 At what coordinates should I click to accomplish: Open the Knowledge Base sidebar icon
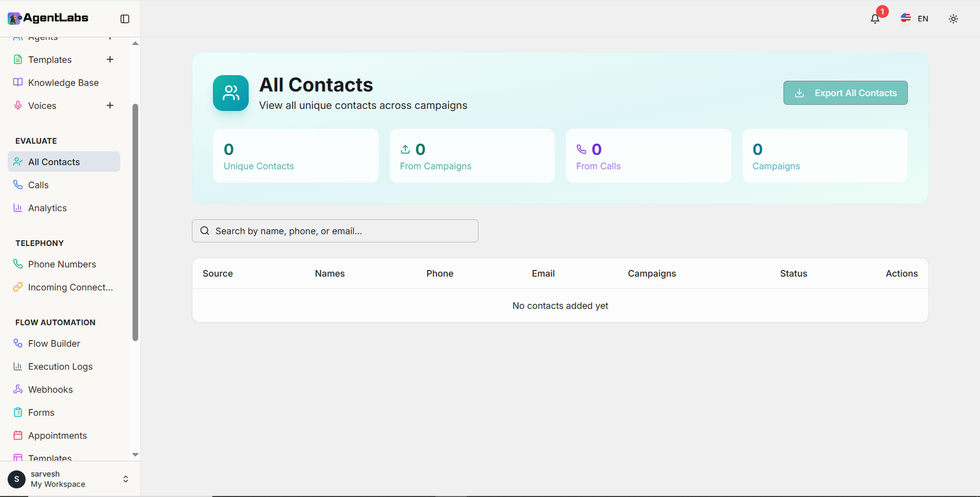(18, 82)
